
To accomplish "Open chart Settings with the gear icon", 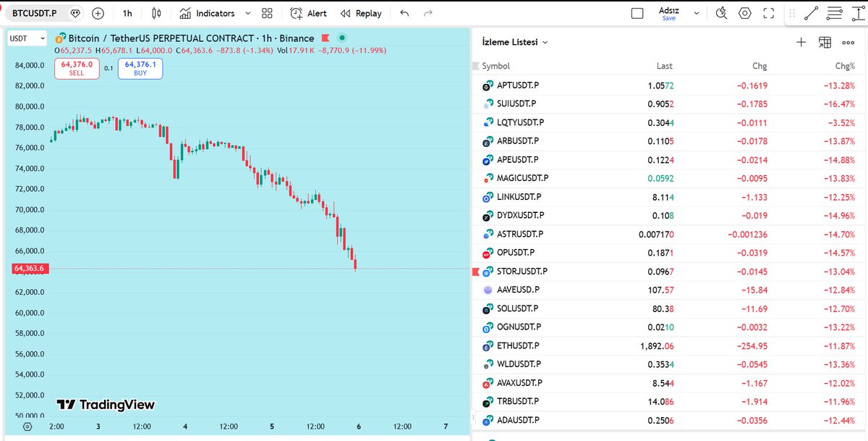I will 745,13.
